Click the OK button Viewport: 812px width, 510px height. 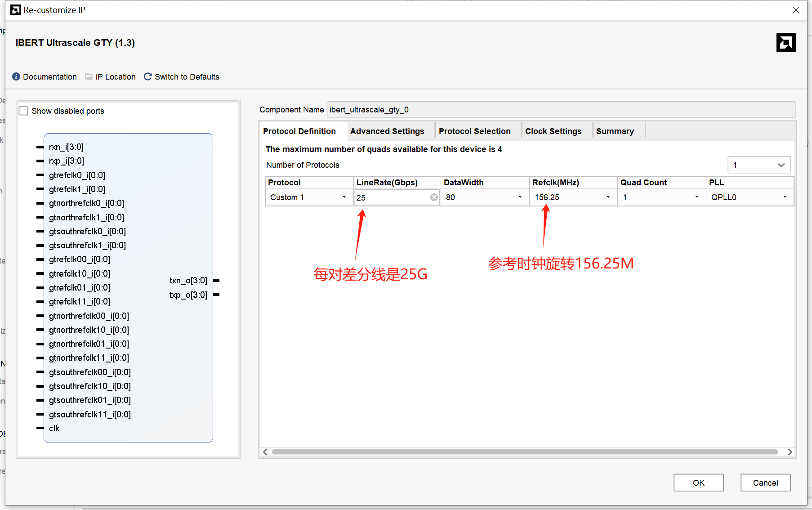tap(699, 483)
